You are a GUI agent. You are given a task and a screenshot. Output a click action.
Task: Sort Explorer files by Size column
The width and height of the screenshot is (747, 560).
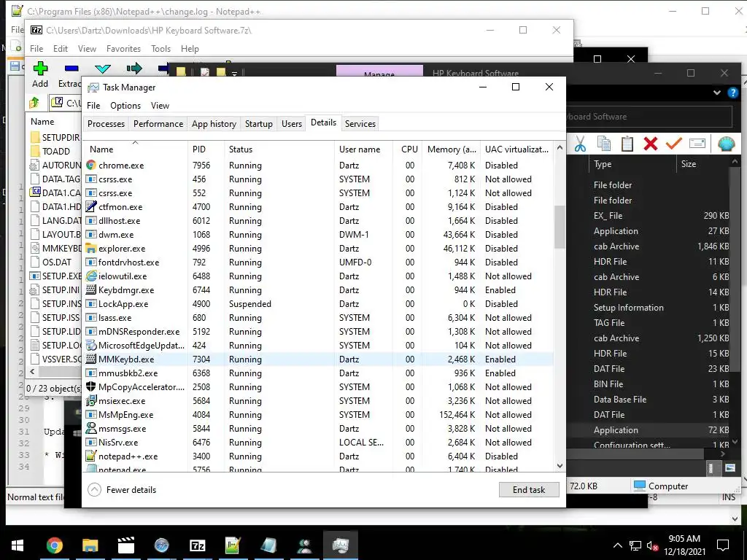point(703,164)
